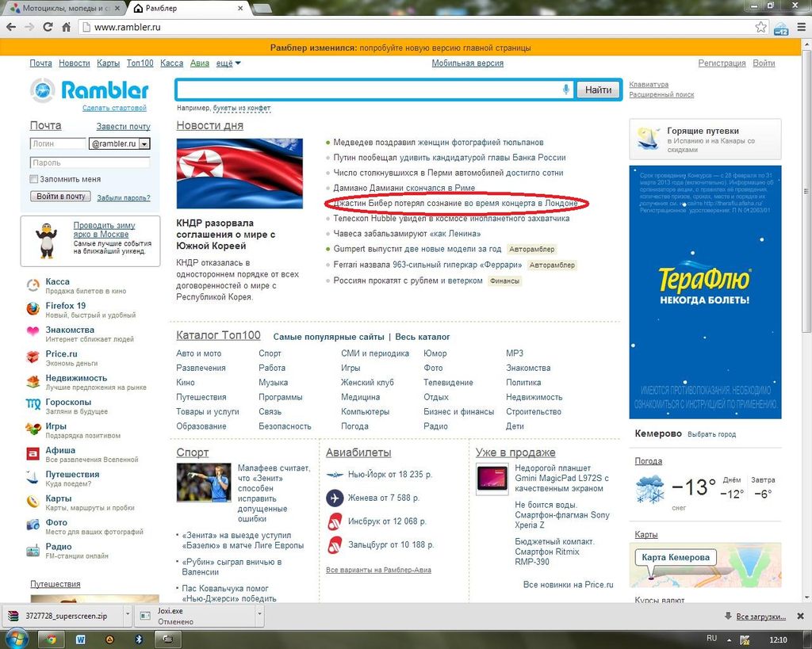Click the browser Back arrow
The width and height of the screenshot is (812, 649).
point(11,28)
